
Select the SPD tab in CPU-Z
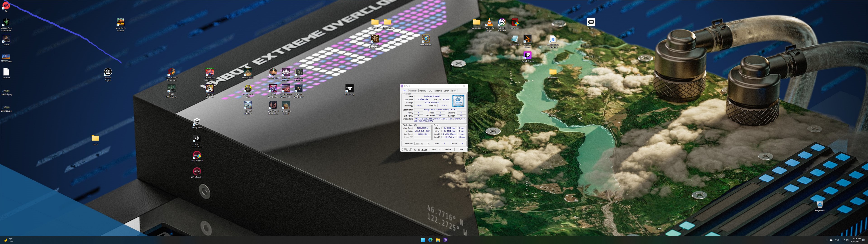430,91
